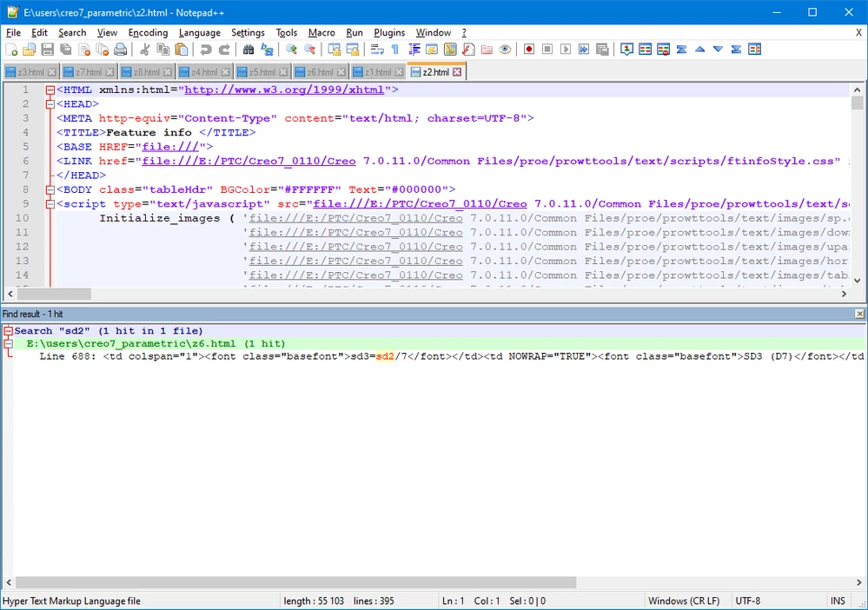This screenshot has width=868, height=610.
Task: Close the Find result panel
Action: coord(859,314)
